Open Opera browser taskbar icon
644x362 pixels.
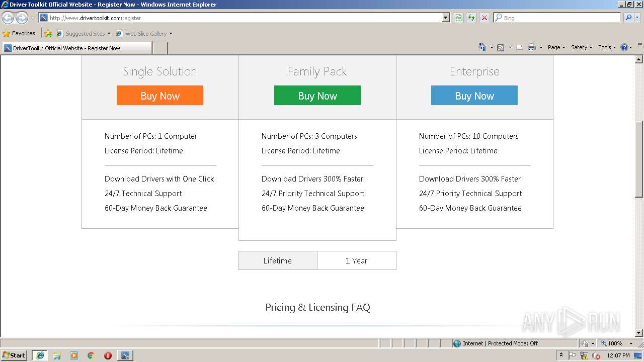coord(108,355)
